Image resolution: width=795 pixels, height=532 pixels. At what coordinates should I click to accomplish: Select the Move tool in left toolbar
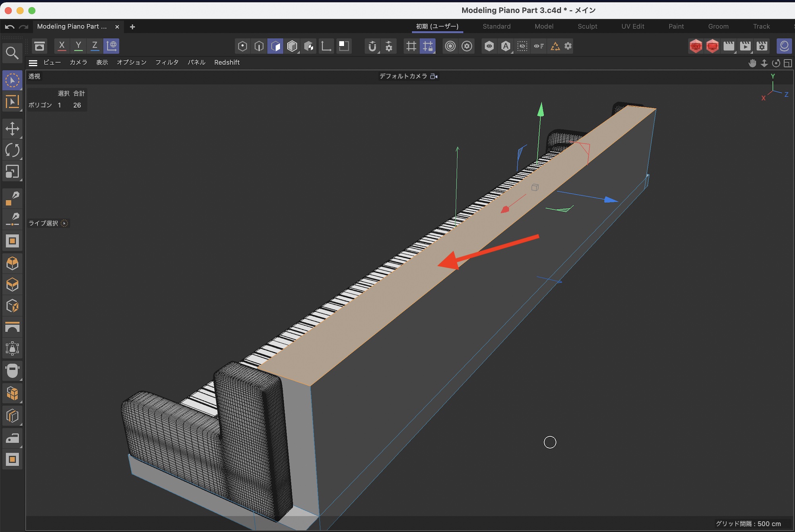tap(12, 129)
